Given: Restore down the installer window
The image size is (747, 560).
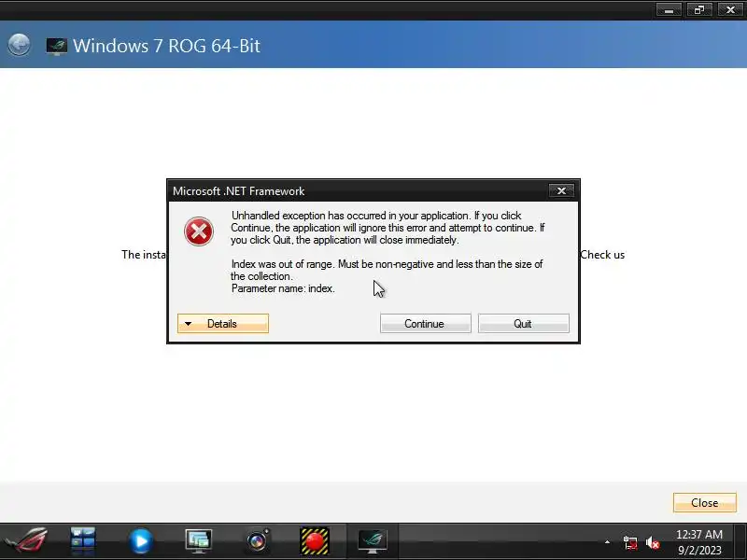Looking at the screenshot, I should pyautogui.click(x=699, y=10).
